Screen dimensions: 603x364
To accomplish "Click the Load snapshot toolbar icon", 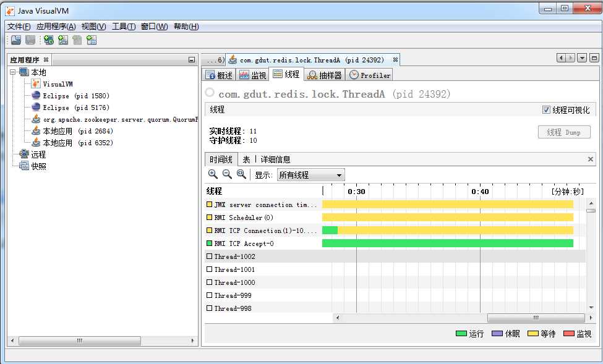I will [x=16, y=40].
